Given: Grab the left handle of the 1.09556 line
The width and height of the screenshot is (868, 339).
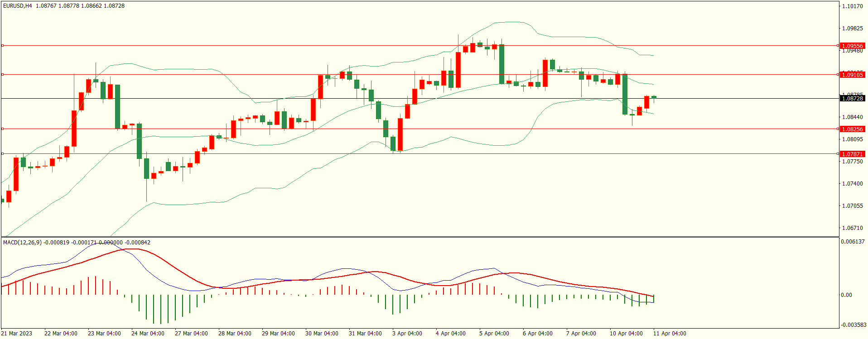Looking at the screenshot, I should click(2, 46).
